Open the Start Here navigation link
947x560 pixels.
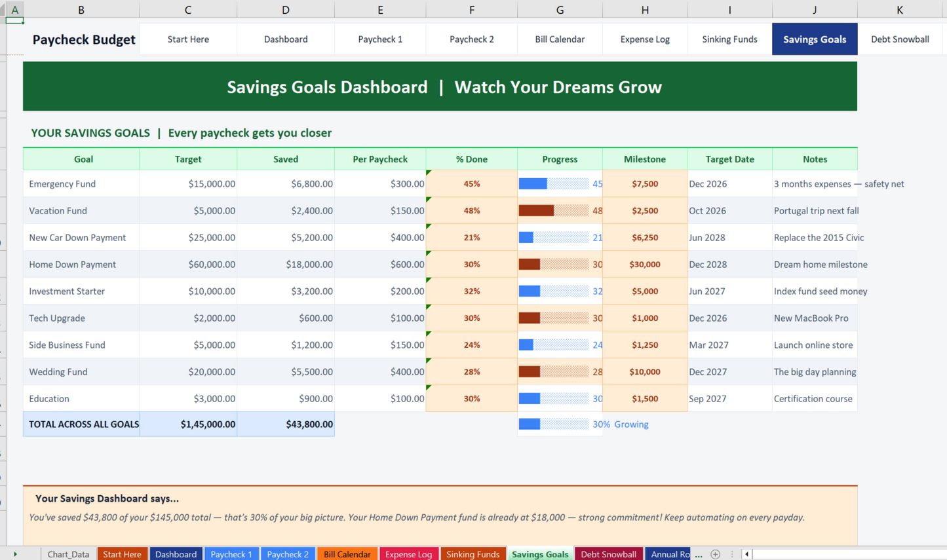(x=188, y=39)
